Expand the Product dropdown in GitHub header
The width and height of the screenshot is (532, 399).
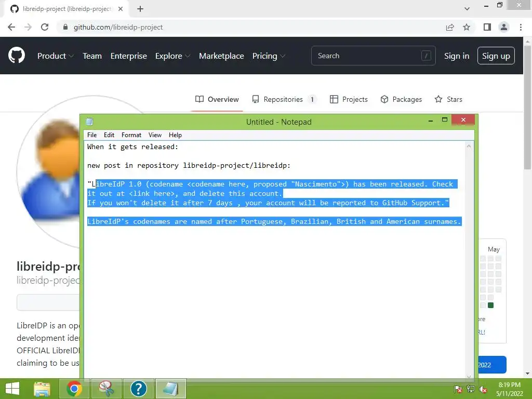coord(55,56)
